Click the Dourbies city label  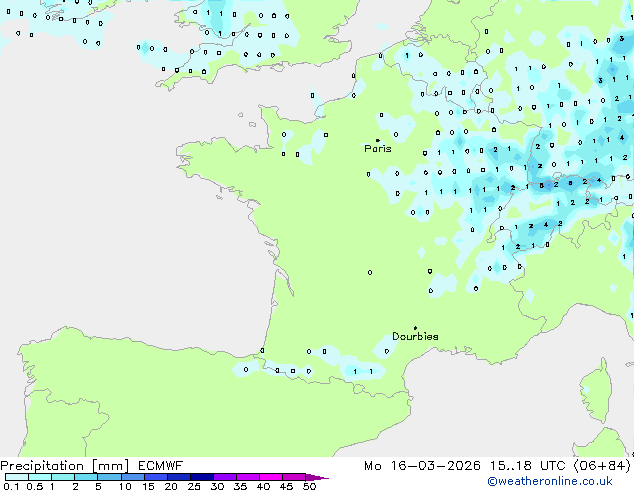415,336
